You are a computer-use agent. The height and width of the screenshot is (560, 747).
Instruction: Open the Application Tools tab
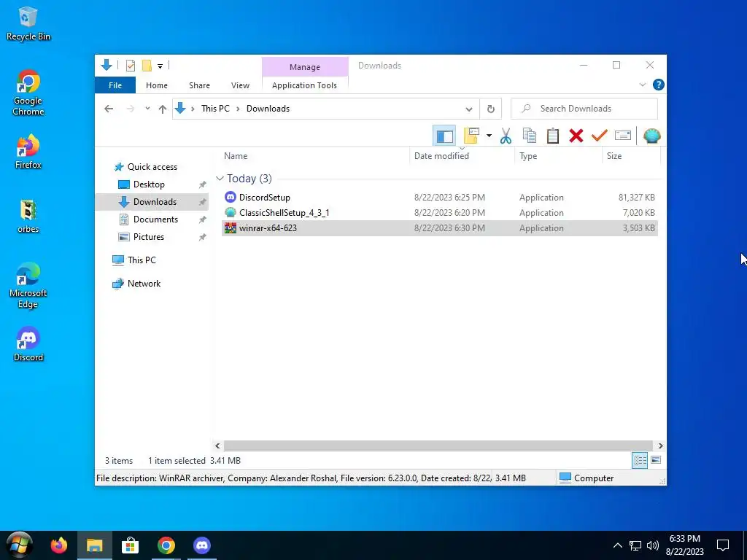click(304, 85)
